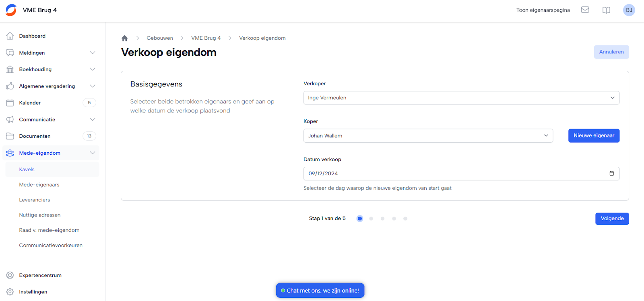
Task: Click the Dashboard house icon
Action: tap(10, 36)
